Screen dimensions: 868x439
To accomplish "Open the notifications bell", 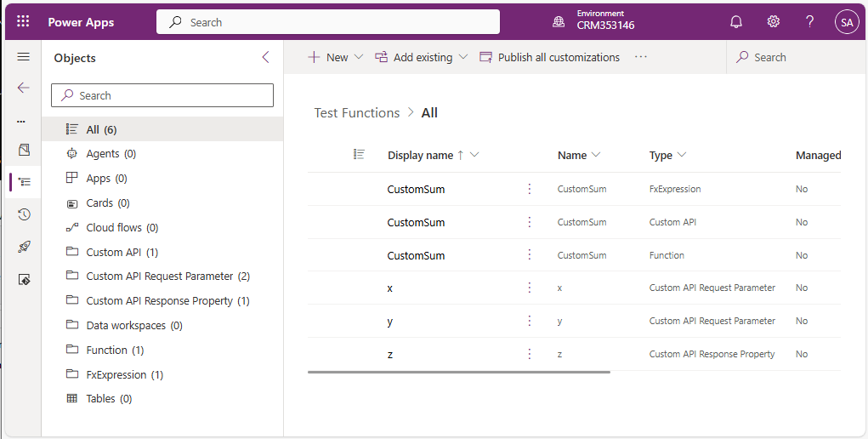I will point(736,22).
